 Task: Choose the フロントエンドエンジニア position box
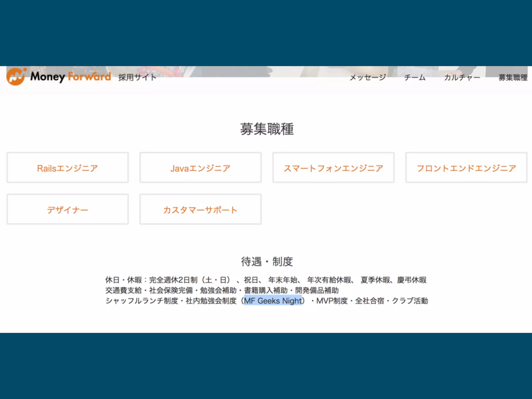point(466,168)
